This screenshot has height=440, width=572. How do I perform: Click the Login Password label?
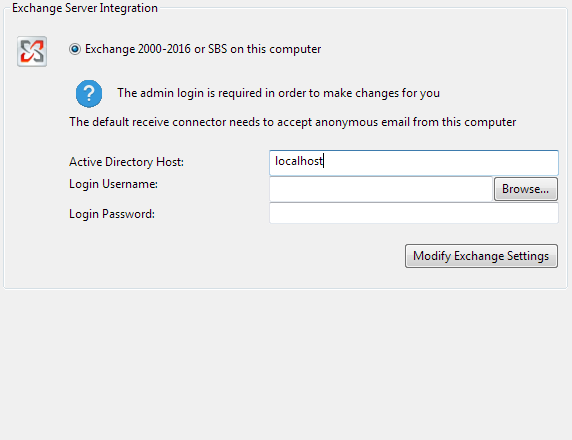(112, 214)
